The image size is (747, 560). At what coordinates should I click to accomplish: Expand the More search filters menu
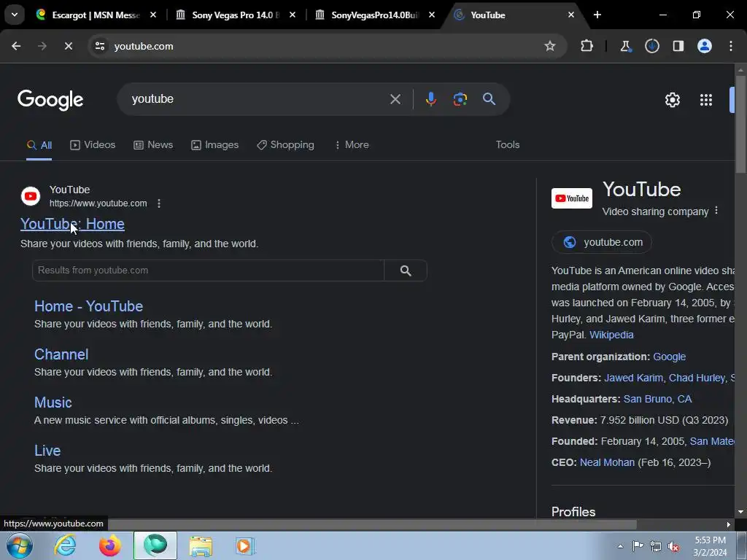pyautogui.click(x=352, y=145)
